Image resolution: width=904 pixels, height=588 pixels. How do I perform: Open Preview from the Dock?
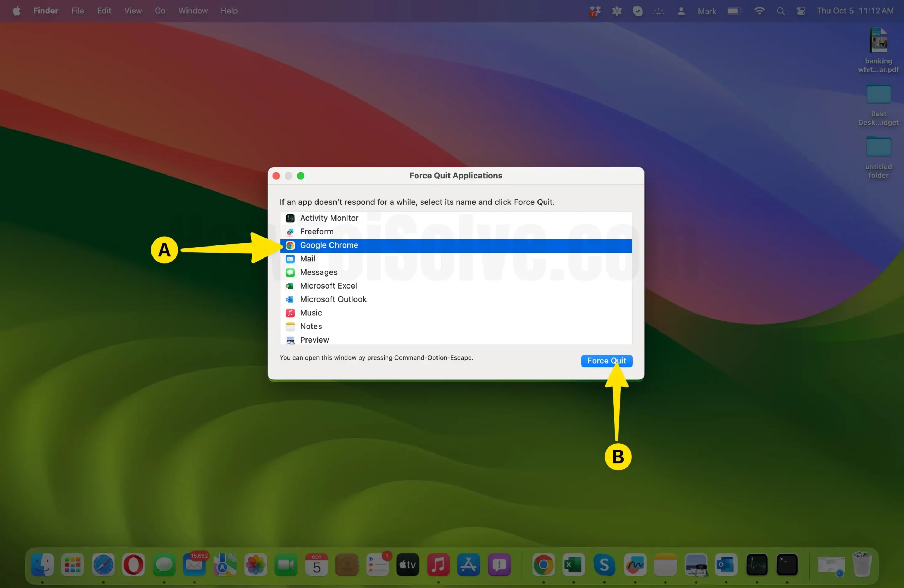point(696,565)
